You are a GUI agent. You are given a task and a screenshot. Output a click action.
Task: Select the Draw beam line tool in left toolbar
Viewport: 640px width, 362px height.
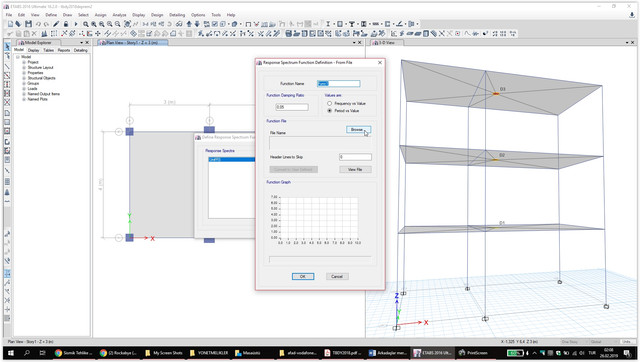tap(7, 66)
